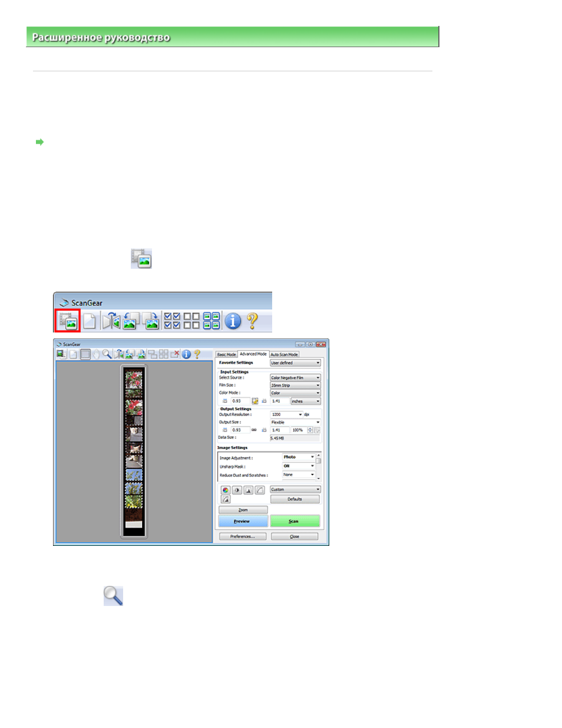Screen dimensions: 562x728
Task: Select the Hand move tool in the ScanGear window
Action: pyautogui.click(x=96, y=354)
